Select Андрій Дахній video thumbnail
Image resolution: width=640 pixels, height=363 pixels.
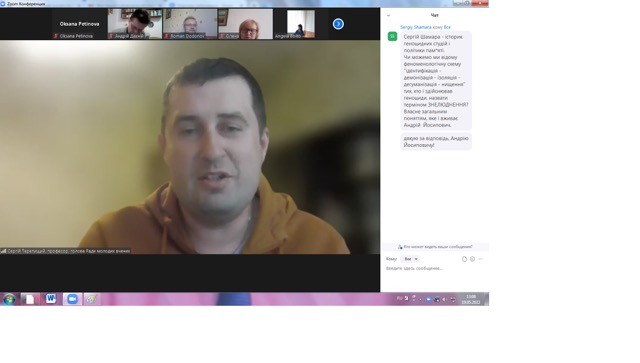pyautogui.click(x=135, y=24)
